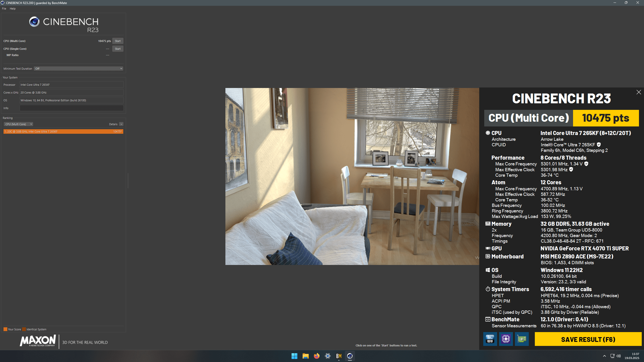
Task: Open the CPU (Multi Core) ranking dropdown
Action: click(18, 124)
